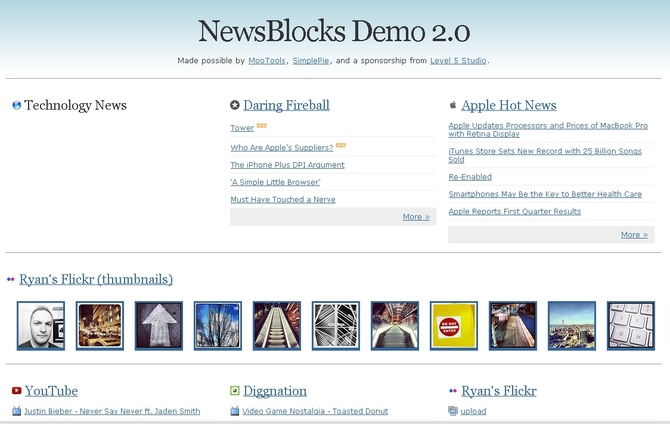The width and height of the screenshot is (670, 424).
Task: Open the Diggnation heading link
Action: 275,391
